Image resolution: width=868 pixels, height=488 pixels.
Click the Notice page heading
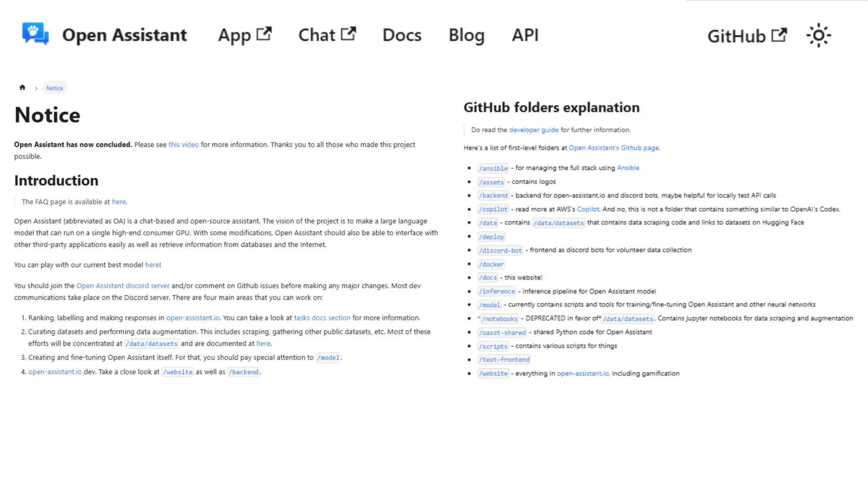tap(47, 115)
